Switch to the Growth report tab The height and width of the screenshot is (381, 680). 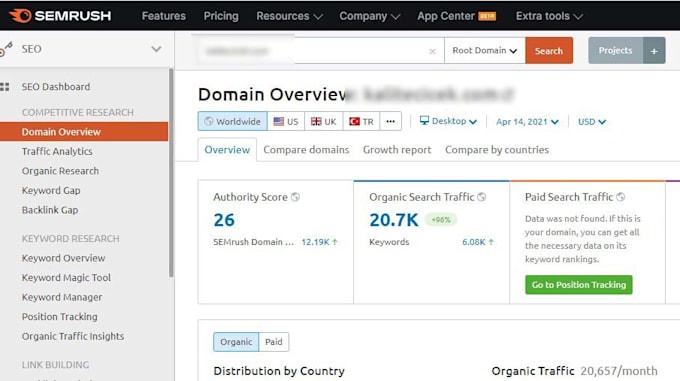[397, 150]
